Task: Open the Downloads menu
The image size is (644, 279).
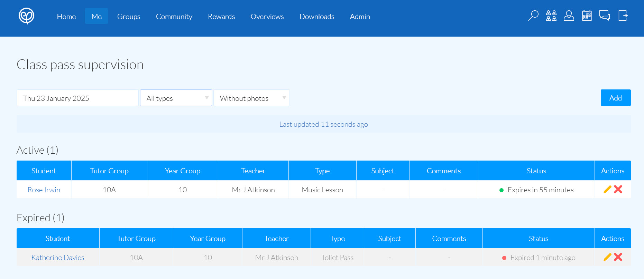Action: tap(317, 16)
